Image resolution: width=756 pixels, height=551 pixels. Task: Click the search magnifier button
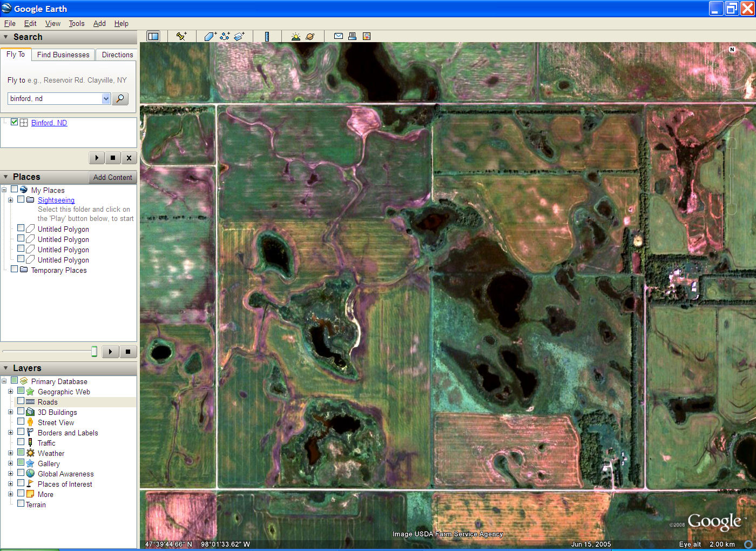click(x=120, y=98)
